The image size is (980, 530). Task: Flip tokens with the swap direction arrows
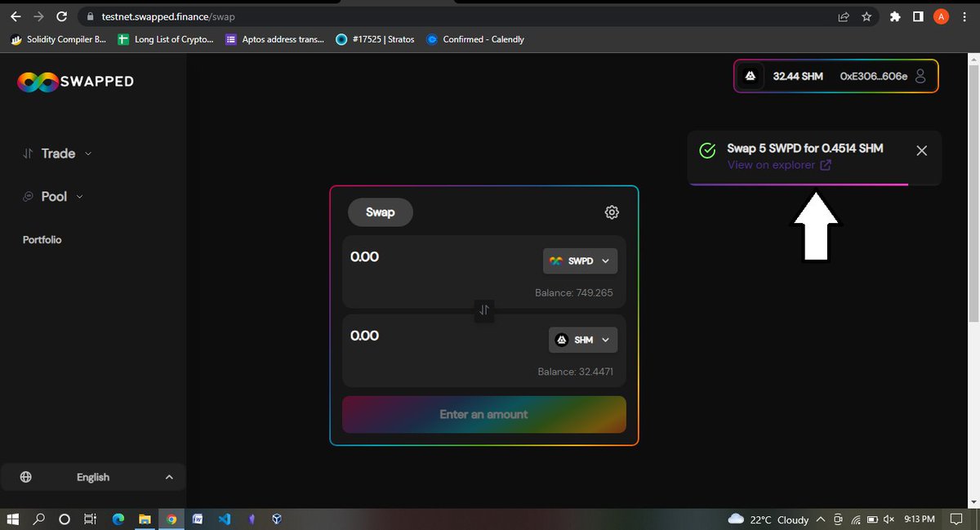(x=484, y=310)
